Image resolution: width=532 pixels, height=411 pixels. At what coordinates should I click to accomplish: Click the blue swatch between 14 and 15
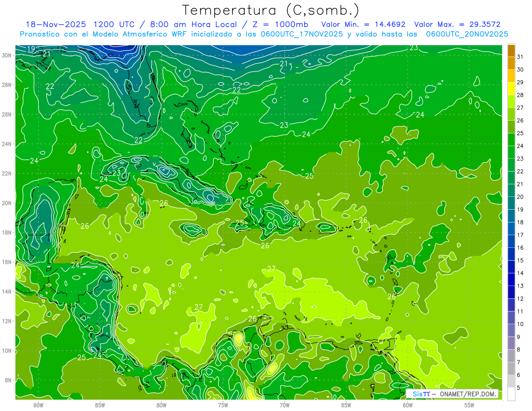point(512,267)
